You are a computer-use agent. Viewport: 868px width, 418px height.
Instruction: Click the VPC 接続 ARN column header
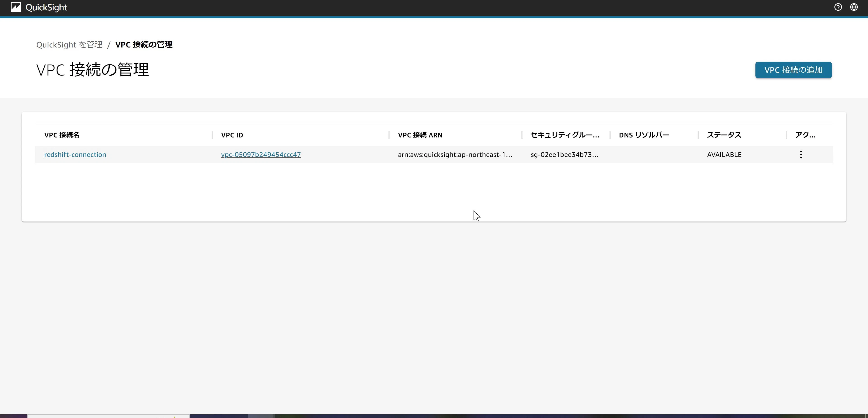point(420,135)
